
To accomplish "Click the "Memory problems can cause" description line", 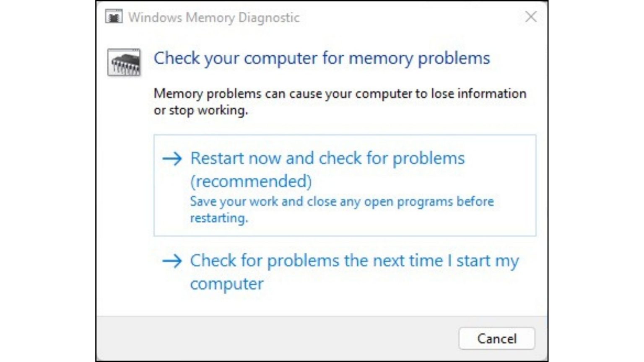I will coord(340,93).
